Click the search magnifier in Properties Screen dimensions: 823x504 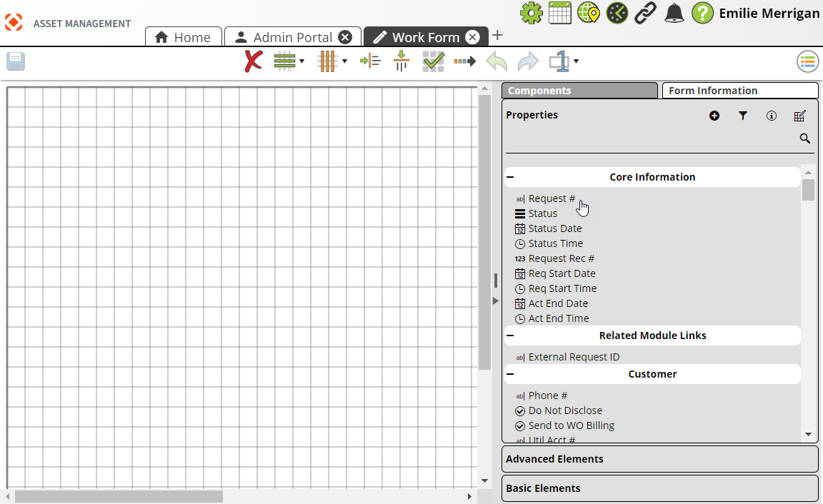tap(804, 138)
